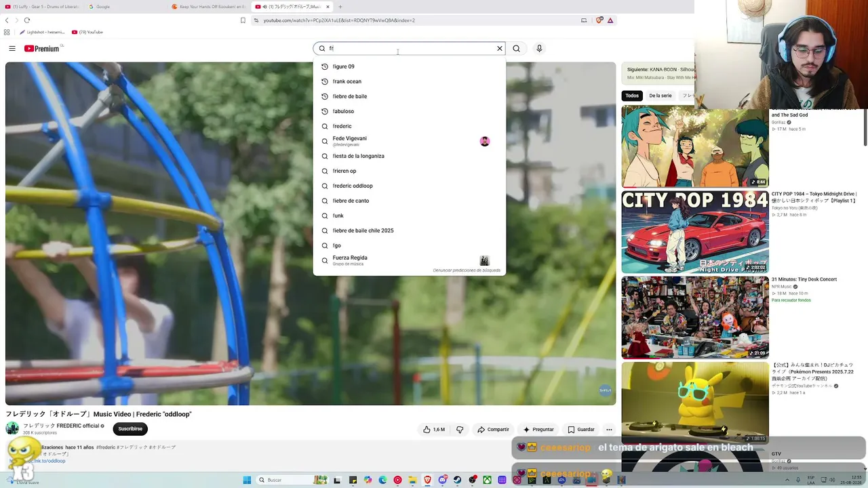Clear the search box with the X

500,49
